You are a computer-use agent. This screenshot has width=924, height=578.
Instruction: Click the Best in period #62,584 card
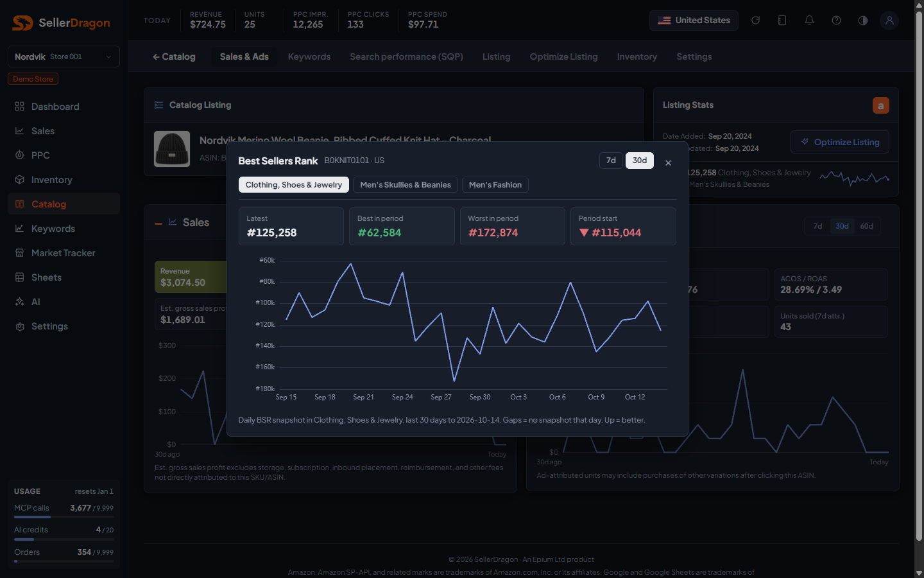coord(402,226)
